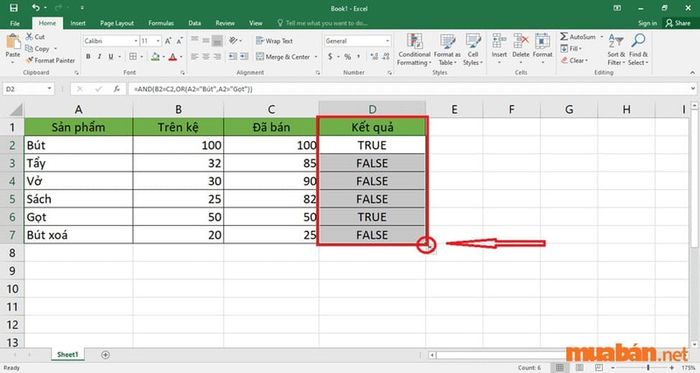The width and height of the screenshot is (700, 373).
Task: Toggle Italic formatting
Action: (x=99, y=57)
